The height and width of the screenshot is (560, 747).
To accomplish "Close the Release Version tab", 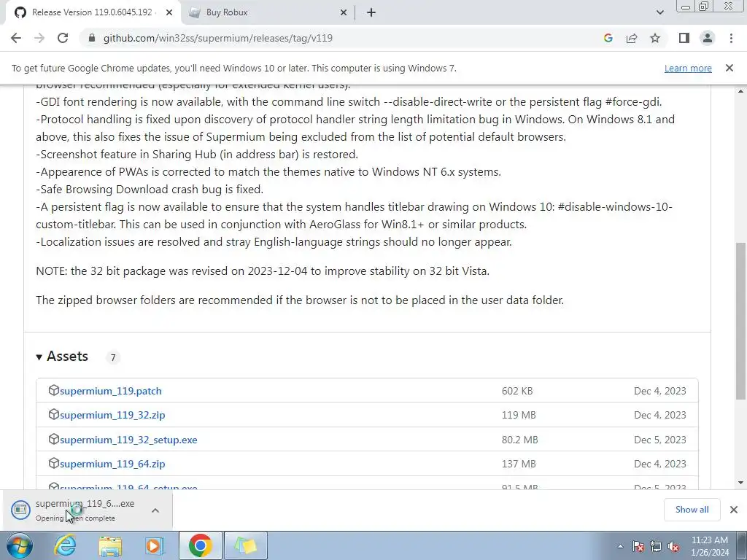I will [169, 13].
